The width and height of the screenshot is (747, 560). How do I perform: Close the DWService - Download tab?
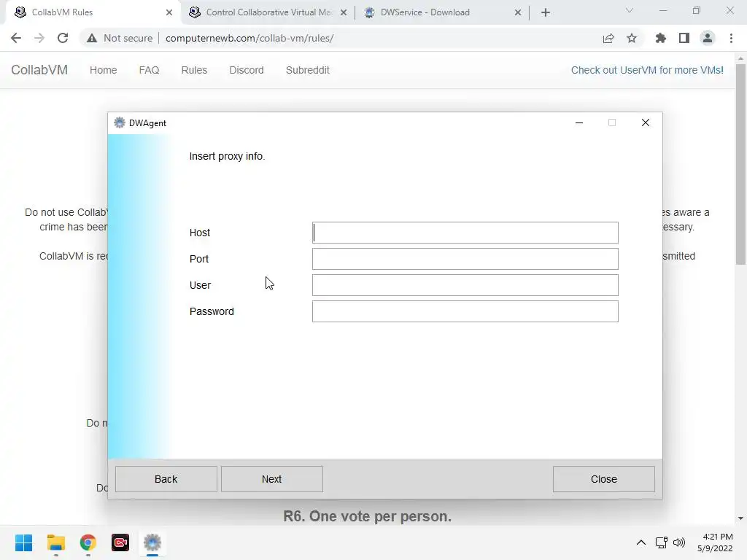[x=518, y=12]
